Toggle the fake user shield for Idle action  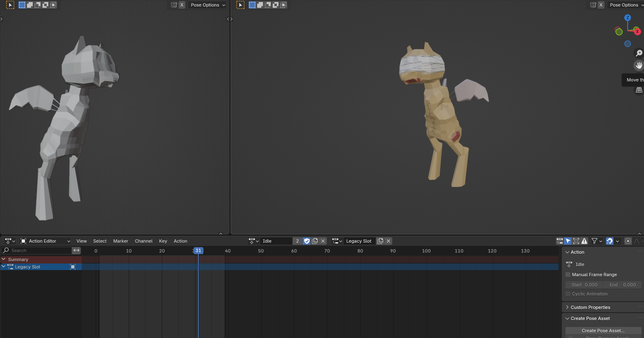click(307, 241)
